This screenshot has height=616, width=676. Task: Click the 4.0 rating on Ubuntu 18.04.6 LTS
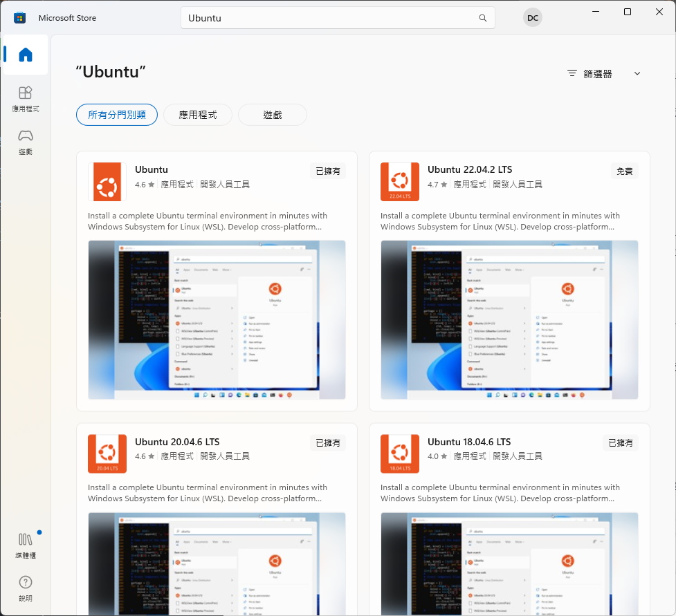(437, 456)
